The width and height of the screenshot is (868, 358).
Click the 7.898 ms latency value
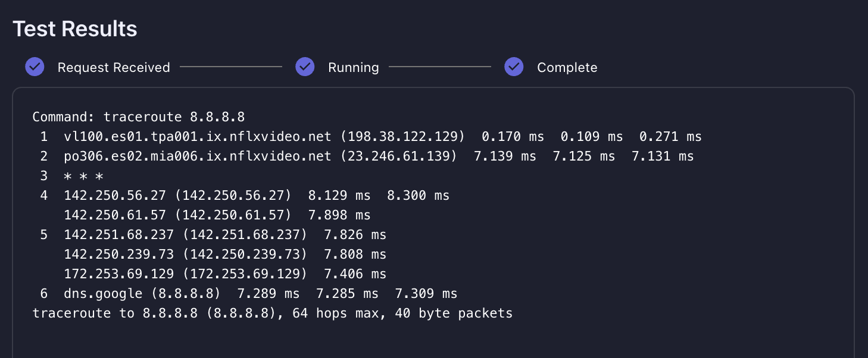[x=339, y=215]
